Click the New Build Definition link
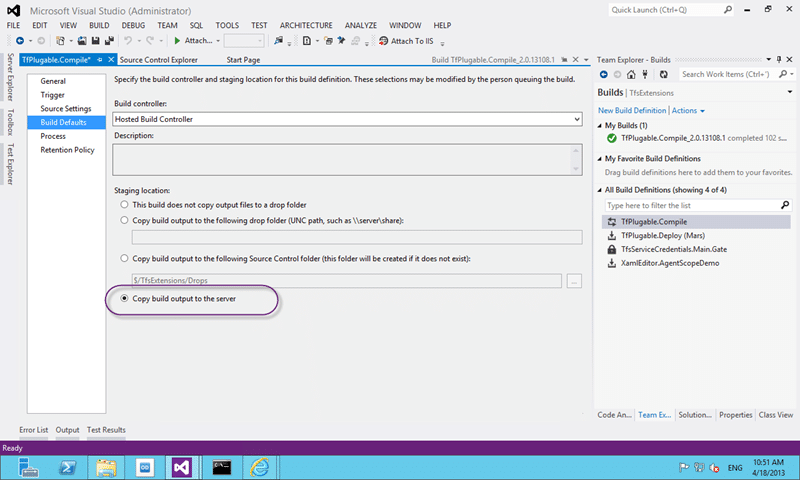 tap(632, 111)
